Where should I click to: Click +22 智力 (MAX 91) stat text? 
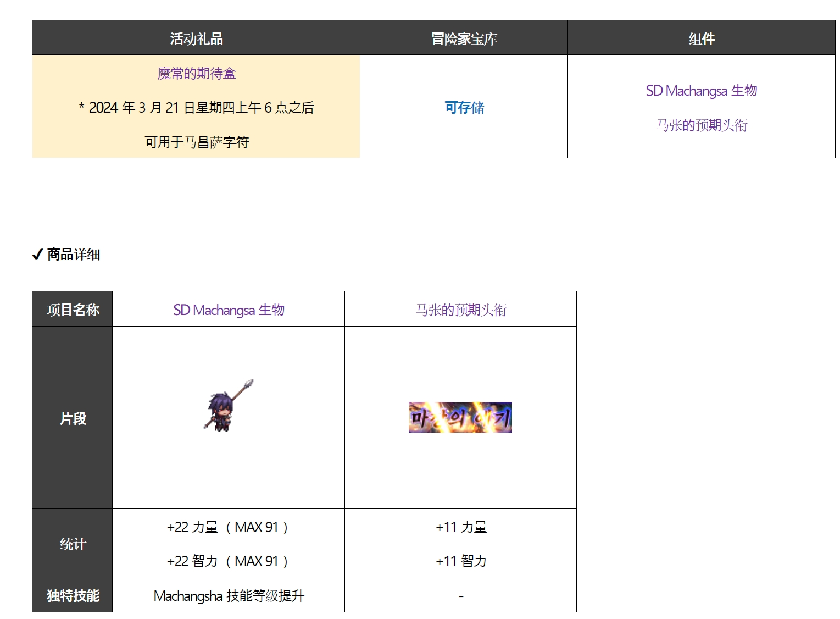click(x=229, y=561)
